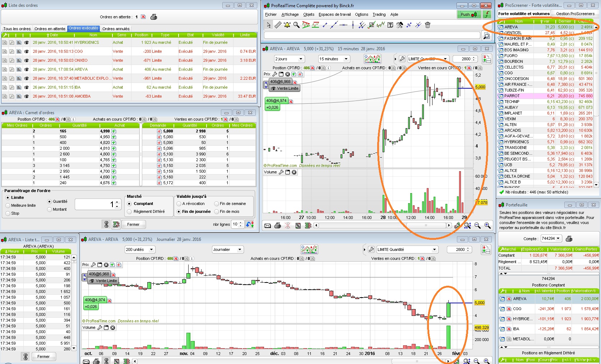Select the horizontal line drawing tool
This screenshot has height=364, width=601.
click(343, 25)
